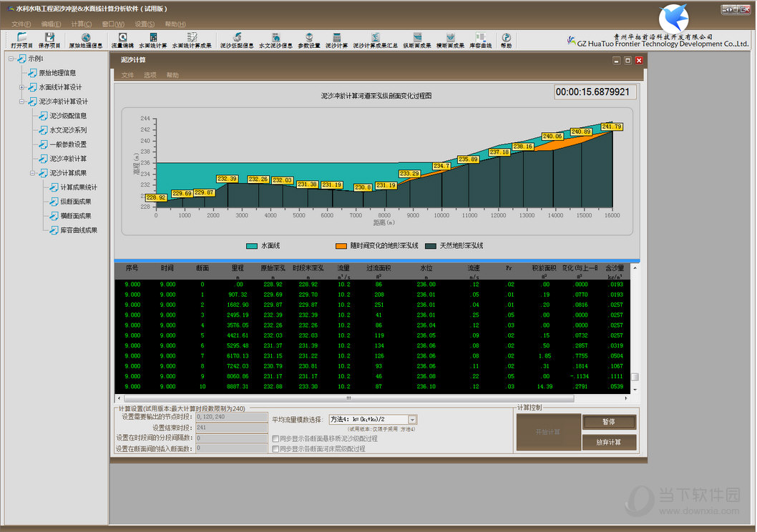Open 选项 menu in 泥沙计算 window
The height and width of the screenshot is (532, 757).
150,75
